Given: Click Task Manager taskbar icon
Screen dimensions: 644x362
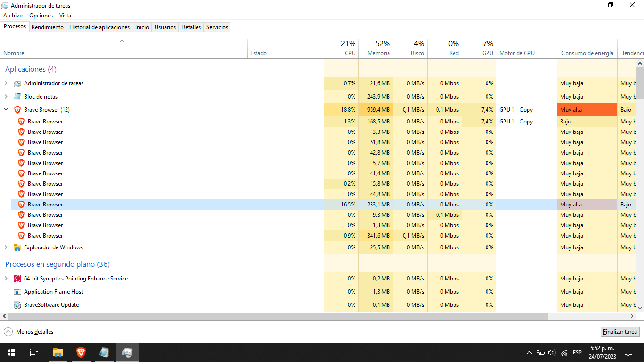Looking at the screenshot, I should 127,353.
